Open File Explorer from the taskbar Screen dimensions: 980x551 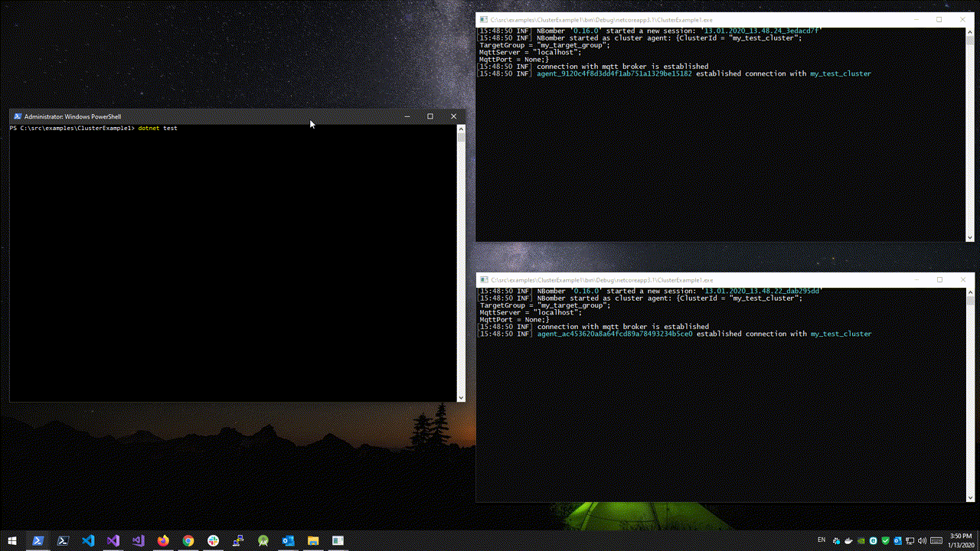[x=313, y=540]
